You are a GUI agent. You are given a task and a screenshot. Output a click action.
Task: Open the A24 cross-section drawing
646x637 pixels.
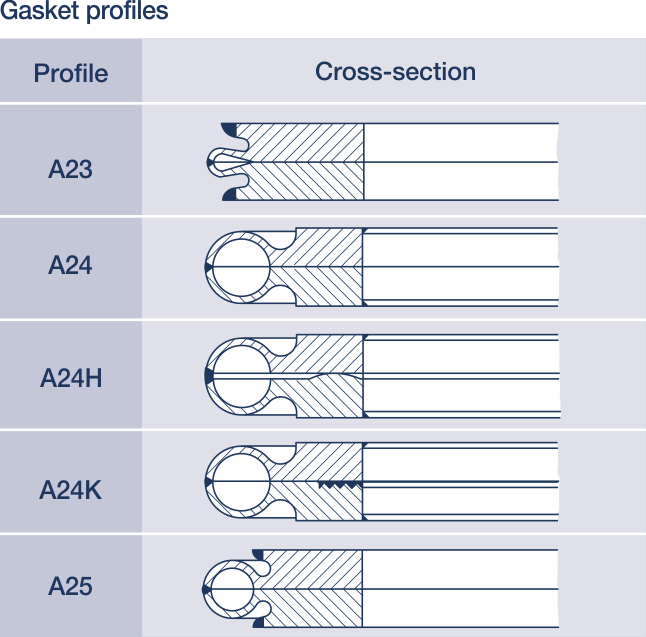[x=382, y=267]
